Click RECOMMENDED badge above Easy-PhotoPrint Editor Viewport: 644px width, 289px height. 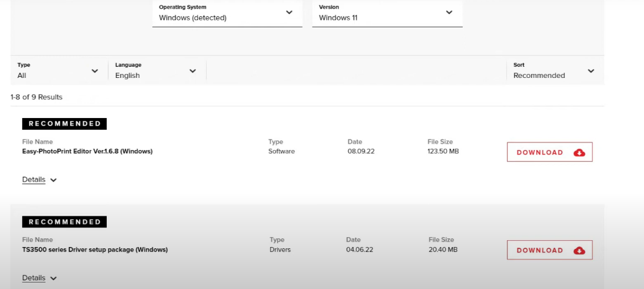[64, 124]
